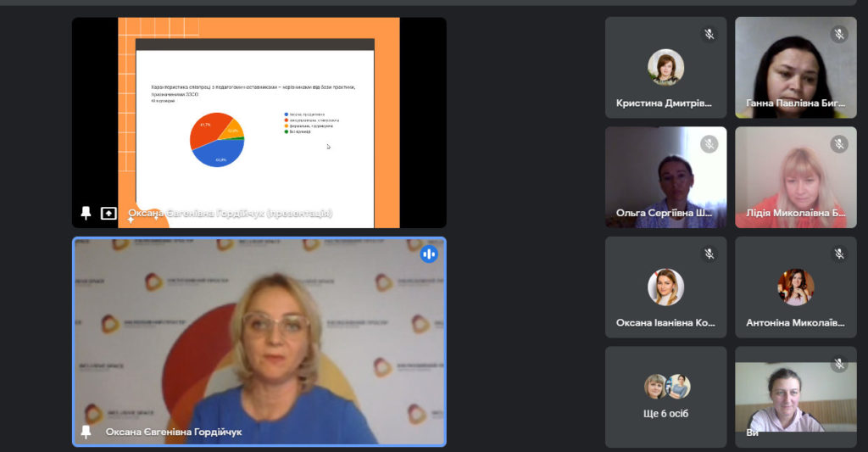Click the name label 'Лідія Миколаївна Б...'

coord(795,213)
